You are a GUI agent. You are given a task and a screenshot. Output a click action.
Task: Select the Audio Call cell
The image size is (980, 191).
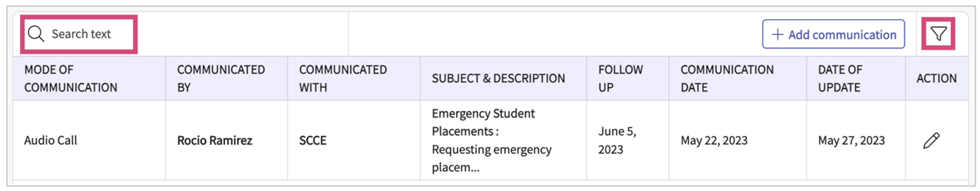[x=51, y=141]
